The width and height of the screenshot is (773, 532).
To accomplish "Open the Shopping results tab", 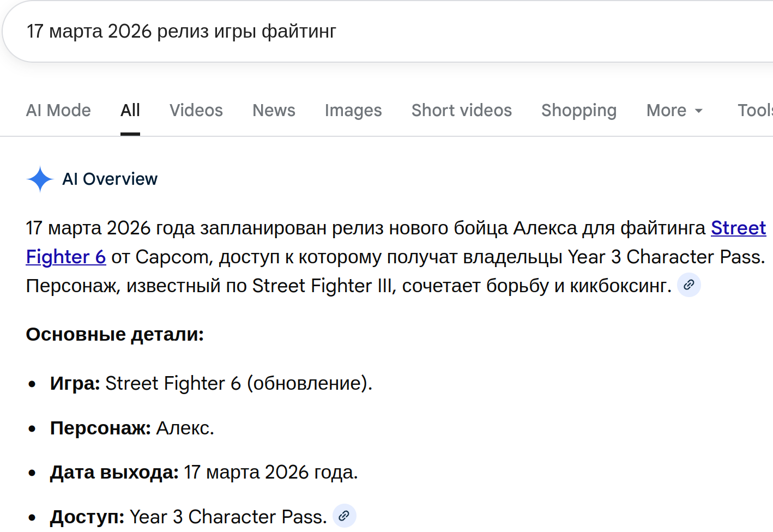I will [x=578, y=110].
